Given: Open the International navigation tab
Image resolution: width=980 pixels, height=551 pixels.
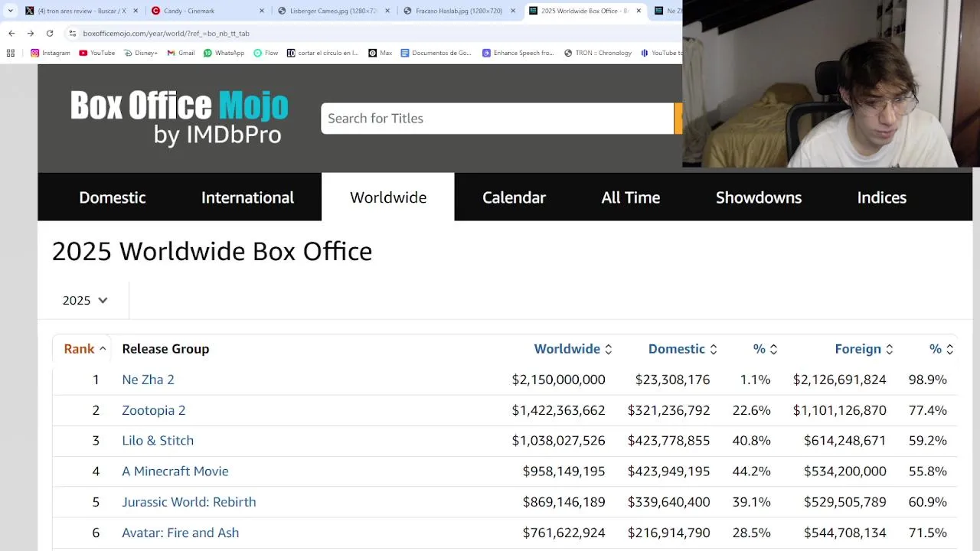Looking at the screenshot, I should click(247, 197).
